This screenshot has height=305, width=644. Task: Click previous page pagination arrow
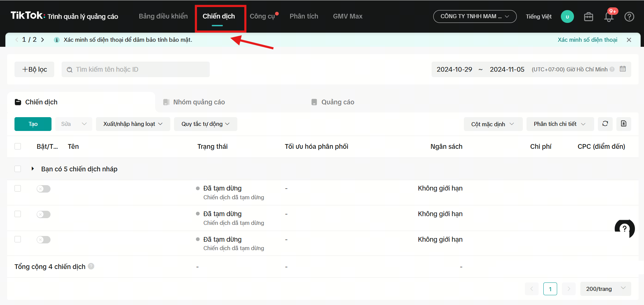[x=532, y=289]
